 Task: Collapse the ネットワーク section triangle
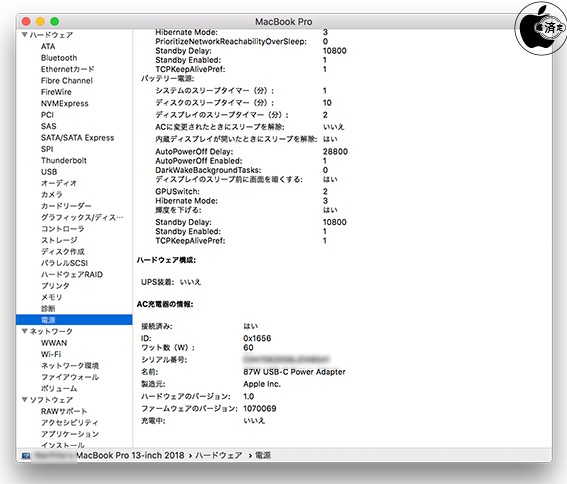25,331
